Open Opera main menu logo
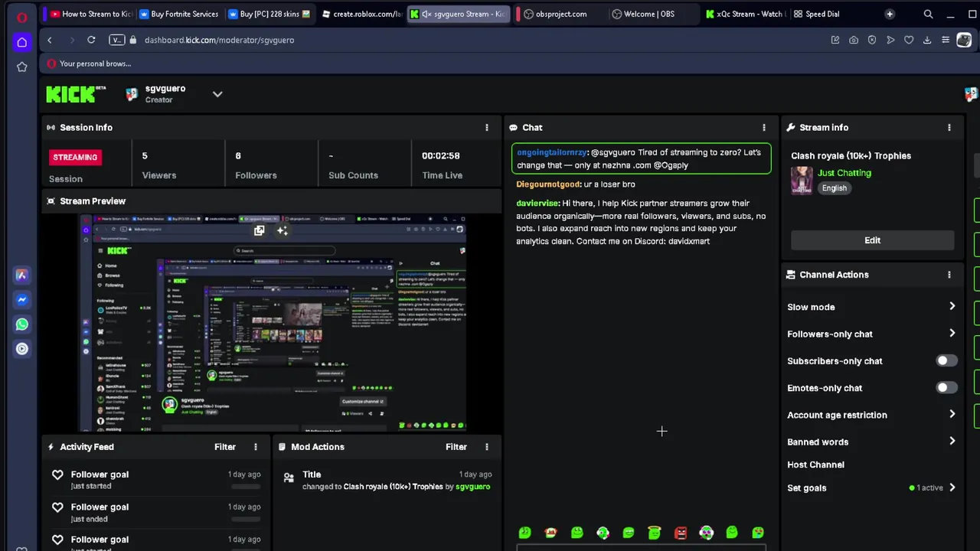 (21, 17)
